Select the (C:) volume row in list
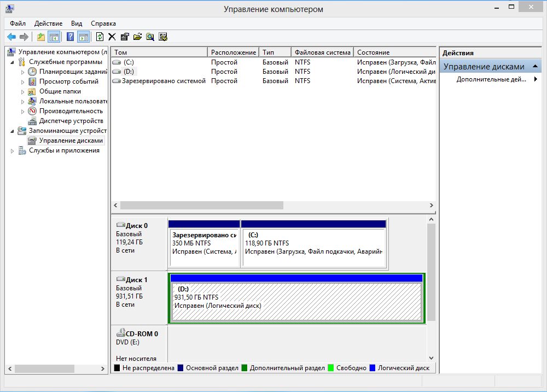 click(273, 62)
